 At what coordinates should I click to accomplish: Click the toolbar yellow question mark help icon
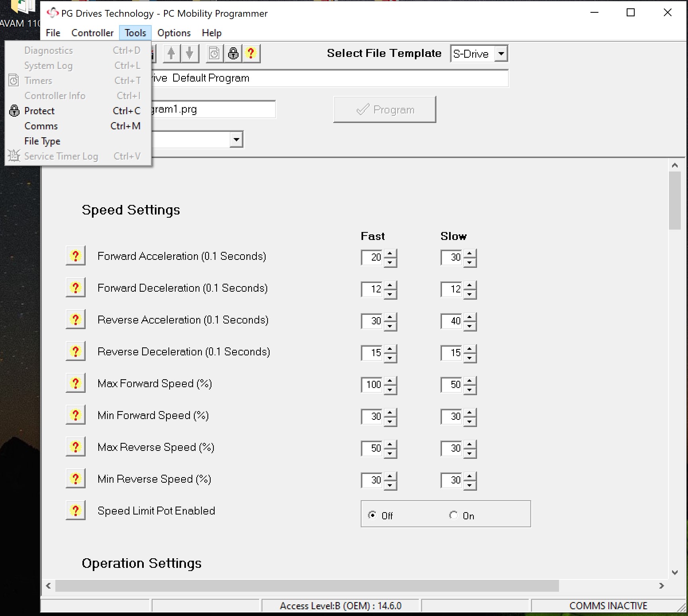coord(251,53)
